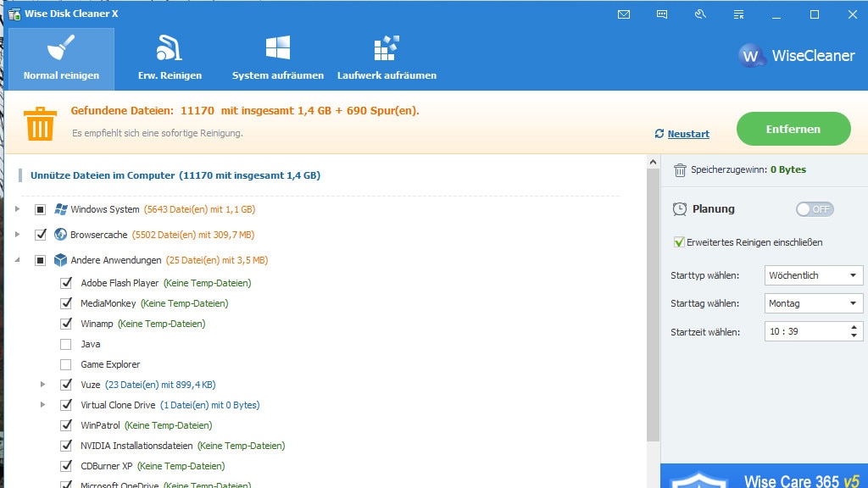This screenshot has width=868, height=488.
Task: Click the WiseCleaner logo
Action: point(797,55)
